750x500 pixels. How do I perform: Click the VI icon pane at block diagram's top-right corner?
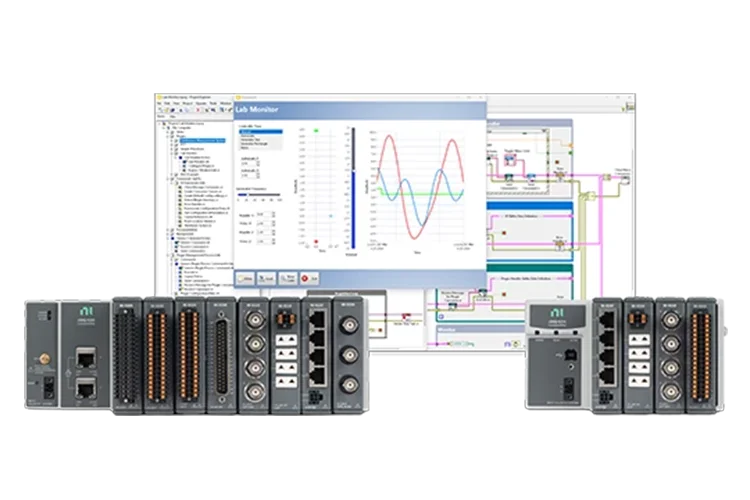pos(630,107)
